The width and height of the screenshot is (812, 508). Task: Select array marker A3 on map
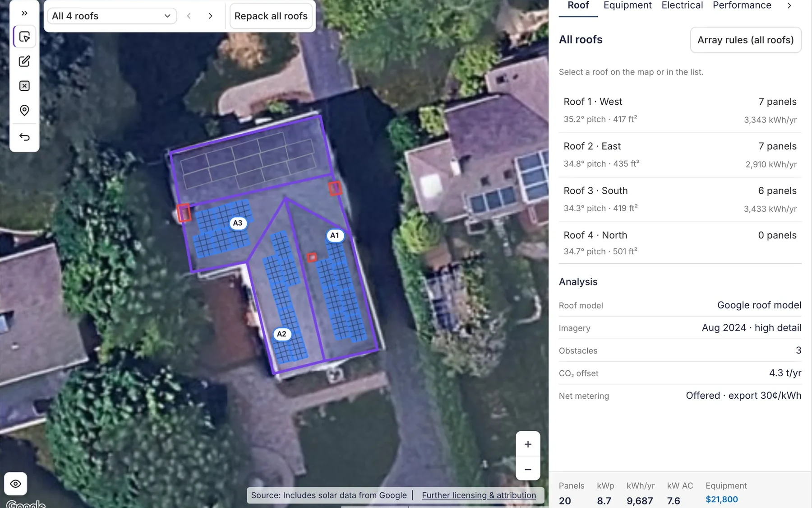tap(238, 223)
